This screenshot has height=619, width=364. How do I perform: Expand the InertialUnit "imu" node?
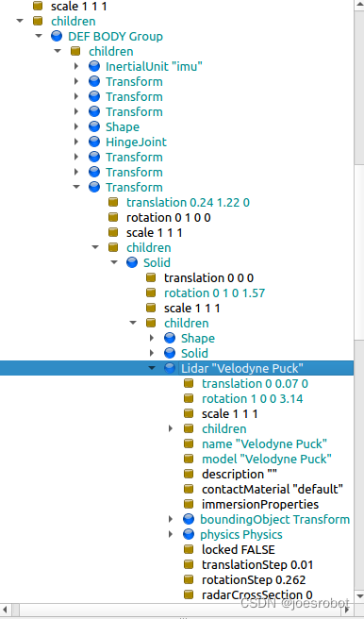76,66
